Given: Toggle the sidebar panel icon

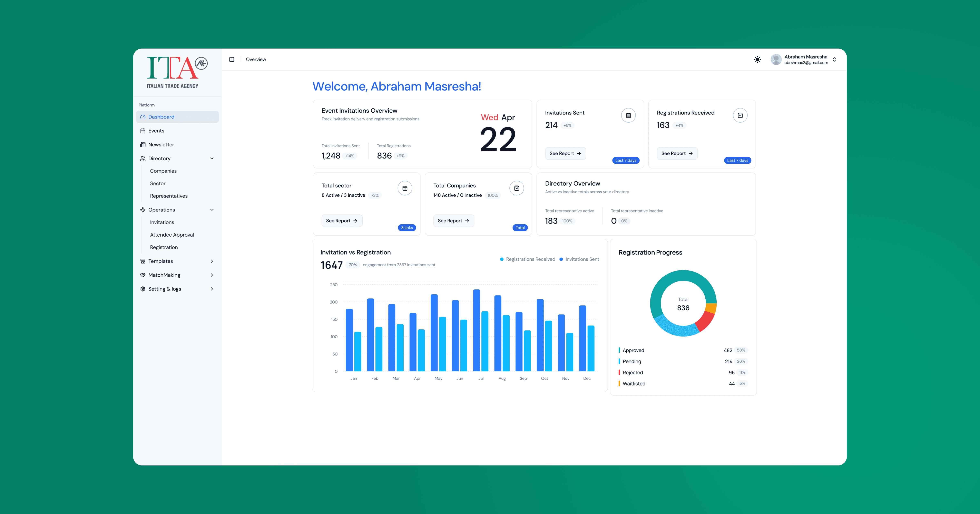Looking at the screenshot, I should 232,59.
